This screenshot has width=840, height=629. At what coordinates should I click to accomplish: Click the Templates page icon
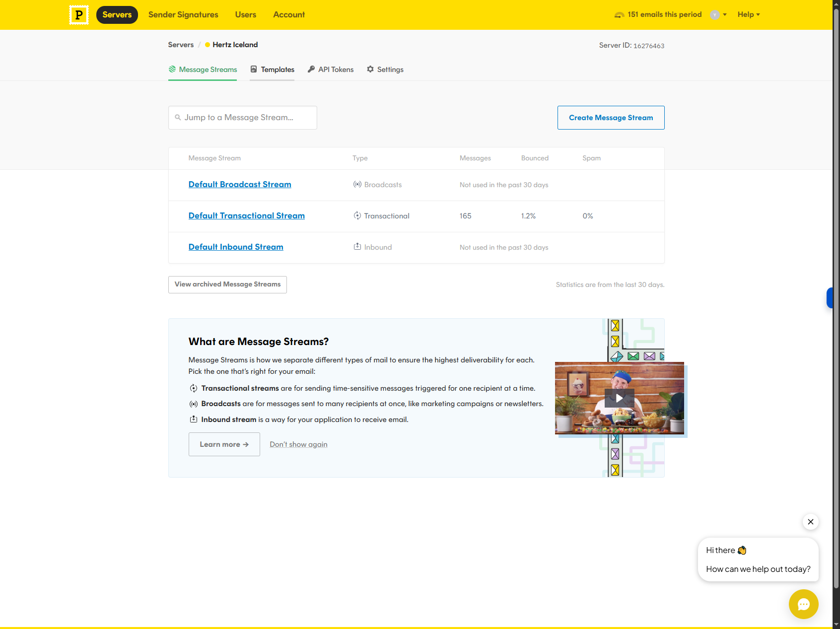pyautogui.click(x=254, y=69)
